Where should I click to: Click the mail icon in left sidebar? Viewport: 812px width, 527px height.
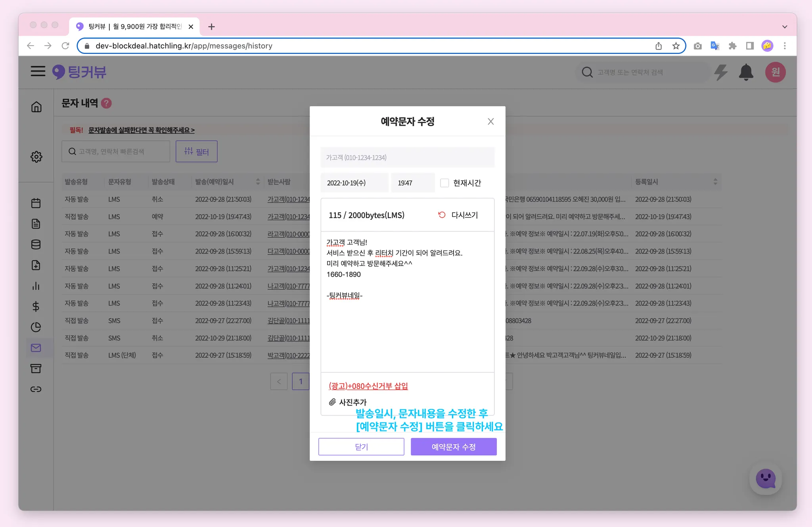click(x=36, y=348)
